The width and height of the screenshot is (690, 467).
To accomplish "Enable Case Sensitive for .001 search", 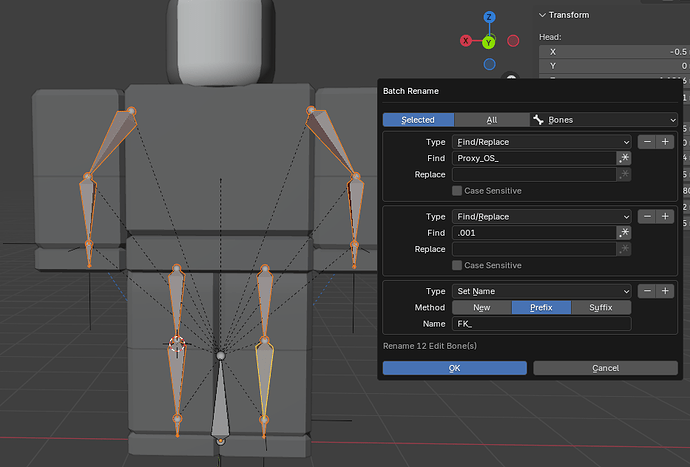I will click(x=457, y=265).
